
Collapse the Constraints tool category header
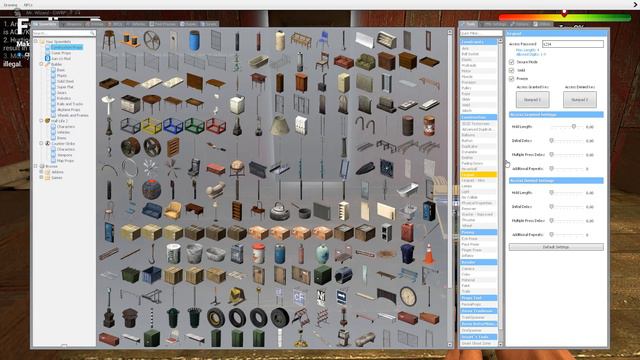(478, 42)
